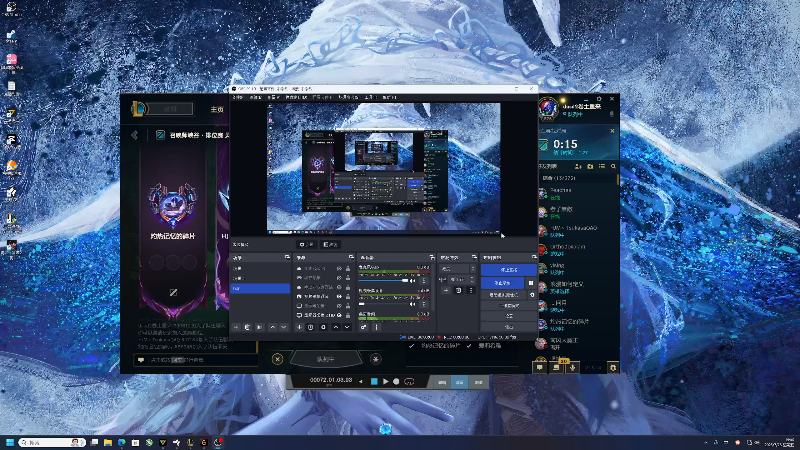Move selected scene down in Scenes panel
800x450 pixels.
[x=284, y=327]
